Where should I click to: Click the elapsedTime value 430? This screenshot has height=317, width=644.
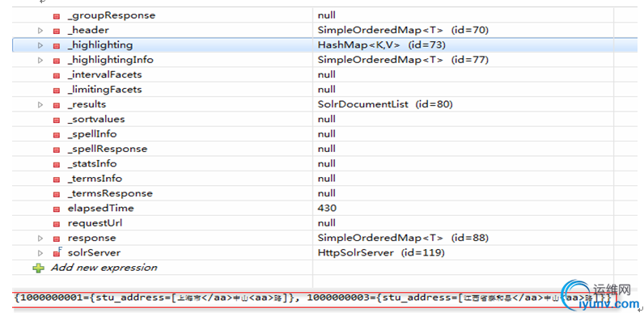click(327, 208)
